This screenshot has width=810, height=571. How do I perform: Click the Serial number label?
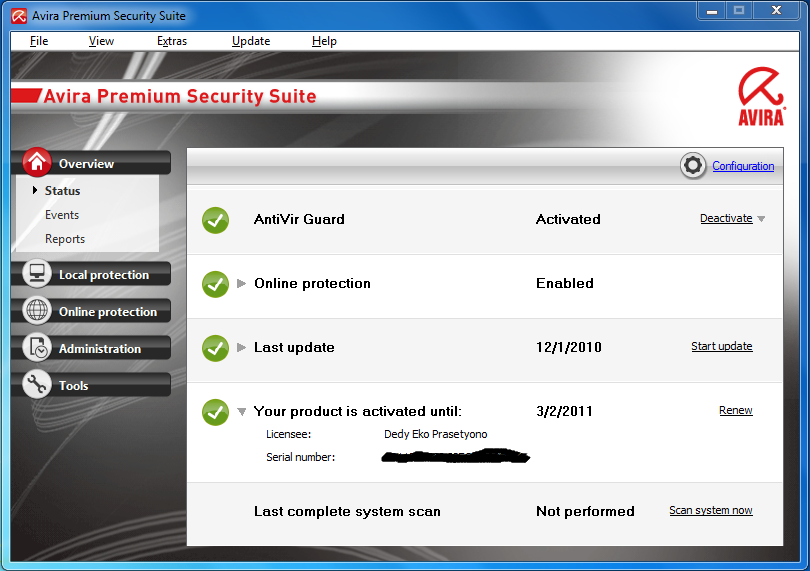click(x=301, y=457)
